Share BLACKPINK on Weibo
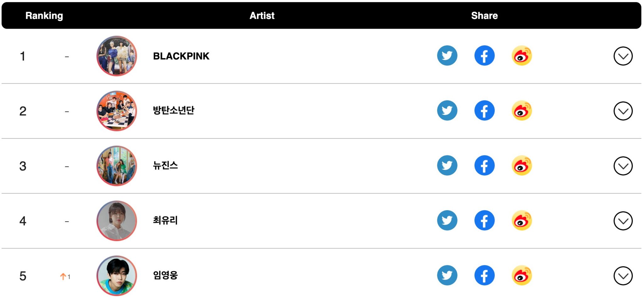644x303 pixels. point(521,55)
